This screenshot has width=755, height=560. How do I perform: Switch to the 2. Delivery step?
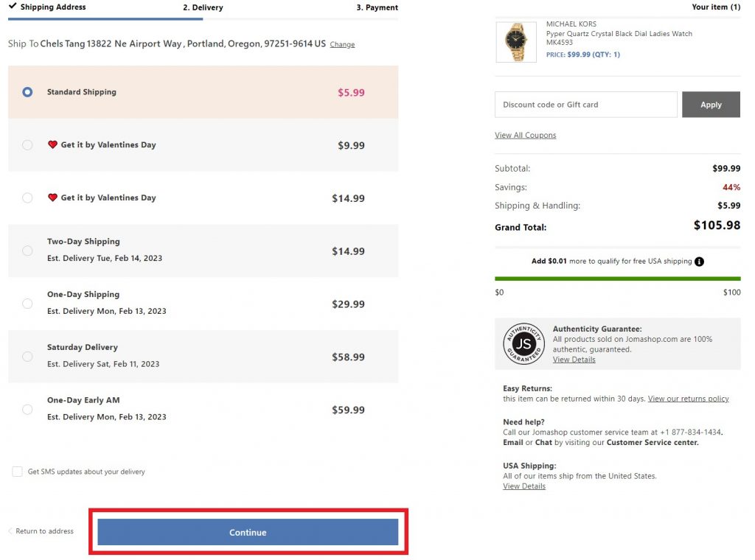point(203,7)
